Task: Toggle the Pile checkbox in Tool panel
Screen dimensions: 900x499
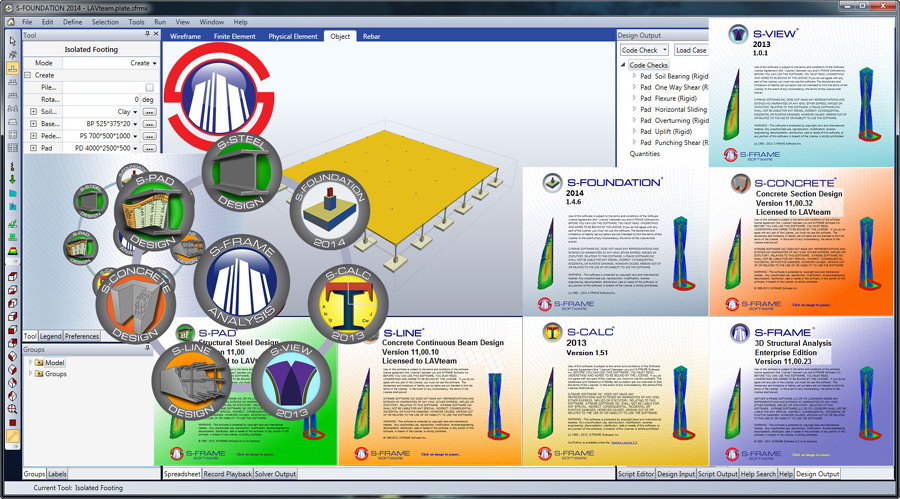Action: 149,87
